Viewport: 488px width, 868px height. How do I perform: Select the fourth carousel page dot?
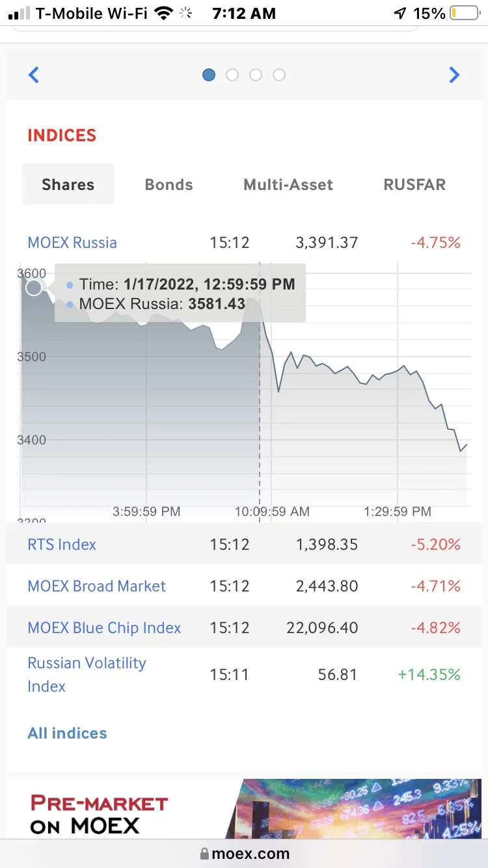pos(279,75)
